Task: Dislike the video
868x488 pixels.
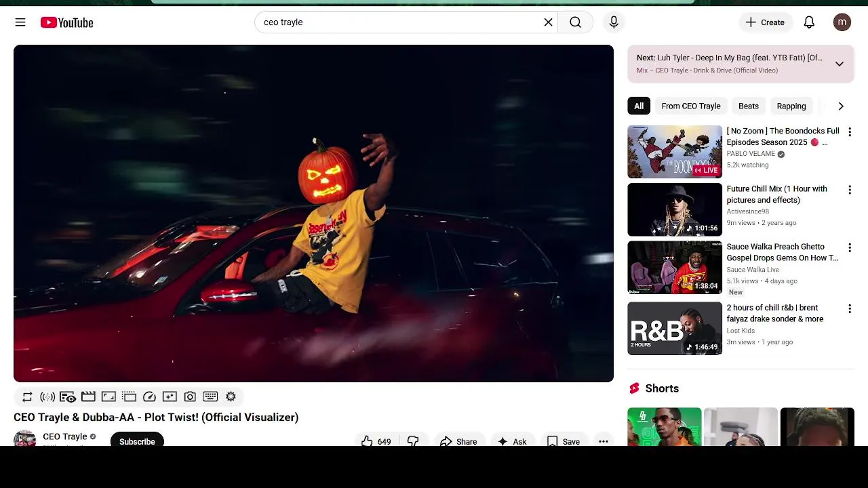Action: [x=413, y=441]
